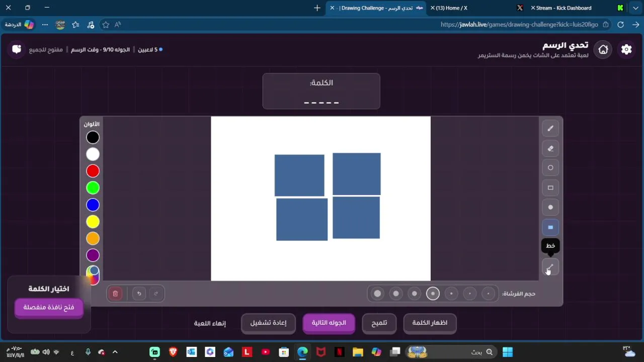Close the Home / X tab
The height and width of the screenshot is (362, 644).
[432, 8]
